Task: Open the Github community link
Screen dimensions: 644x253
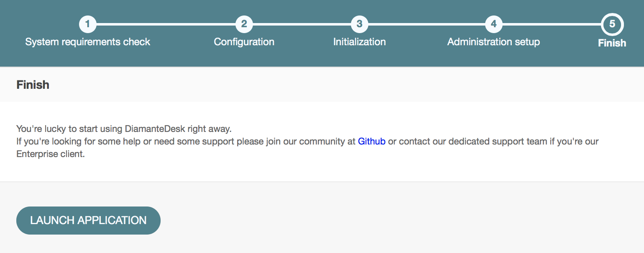Action: (372, 141)
